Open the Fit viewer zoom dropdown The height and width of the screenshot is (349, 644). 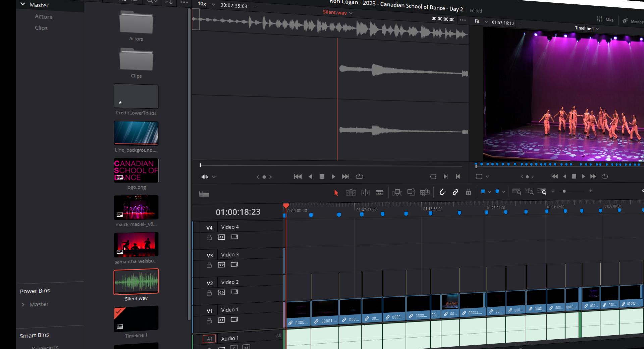[x=486, y=22]
